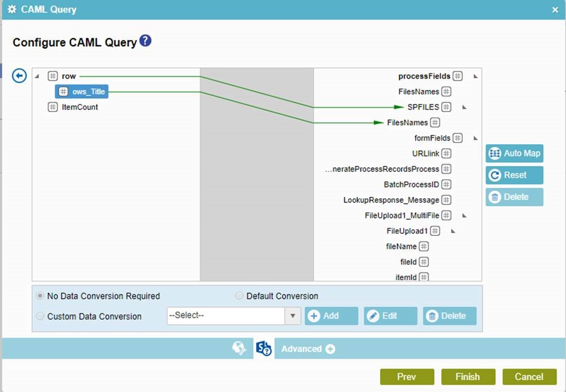Collapse the row tree node
Viewport: 566px width, 392px height.
(37, 77)
